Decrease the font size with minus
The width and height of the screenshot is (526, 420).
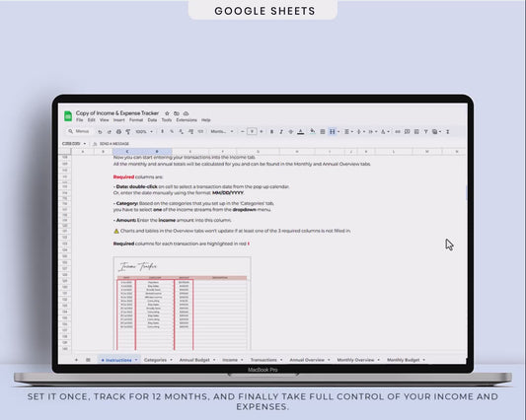pyautogui.click(x=243, y=131)
